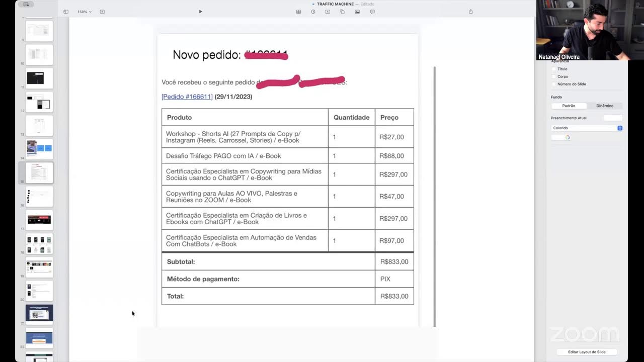
Task: Start the slideshow with Play button
Action: click(200, 12)
